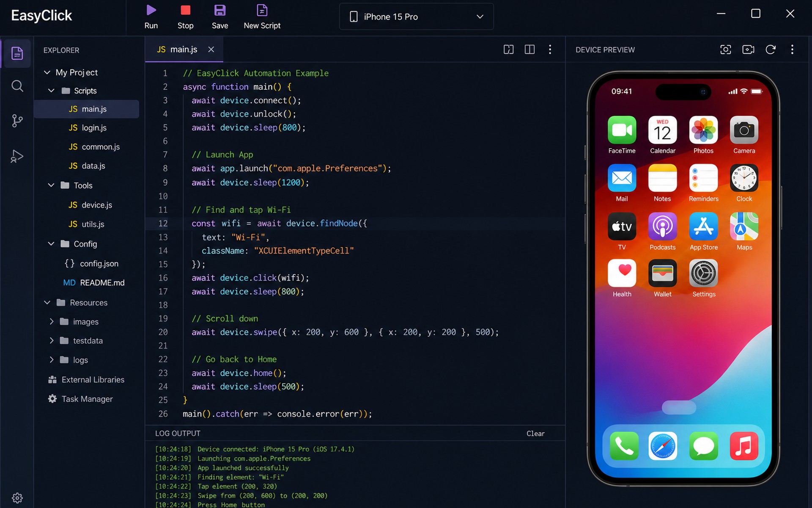The width and height of the screenshot is (812, 508).
Task: Tap the App Store icon
Action: click(x=703, y=226)
